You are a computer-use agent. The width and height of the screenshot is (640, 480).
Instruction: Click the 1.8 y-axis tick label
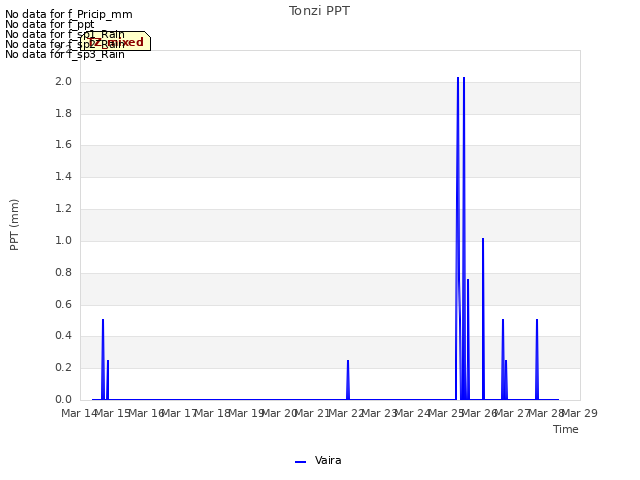point(63,113)
